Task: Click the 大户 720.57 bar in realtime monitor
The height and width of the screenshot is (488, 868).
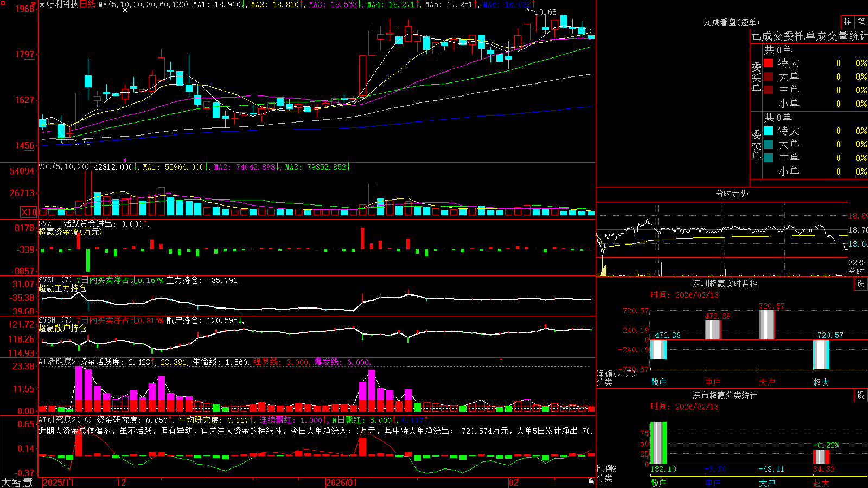Action: (767, 325)
